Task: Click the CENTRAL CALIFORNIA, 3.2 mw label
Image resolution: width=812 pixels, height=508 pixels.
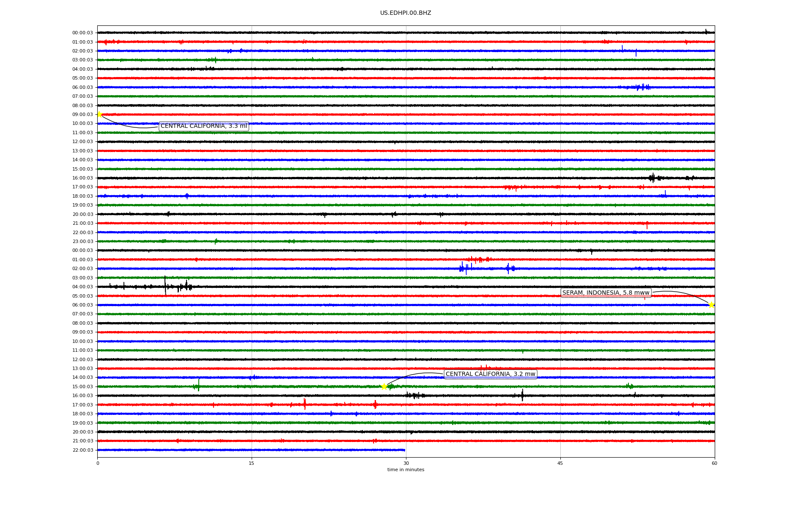Action: 490,374
